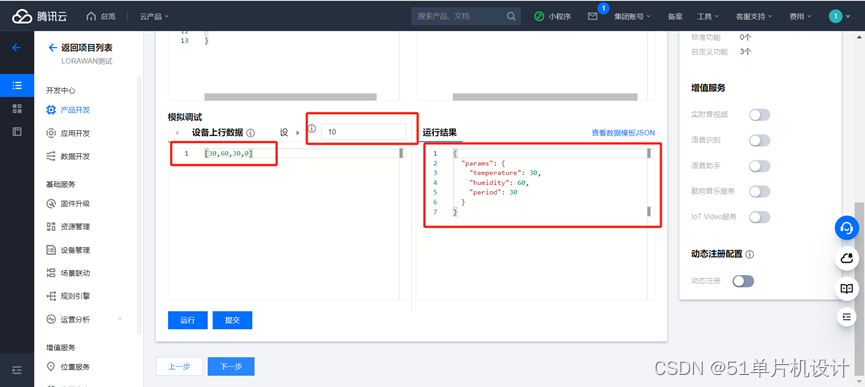Open 集团账号 dropdown
The image size is (865, 387).
coord(632,17)
